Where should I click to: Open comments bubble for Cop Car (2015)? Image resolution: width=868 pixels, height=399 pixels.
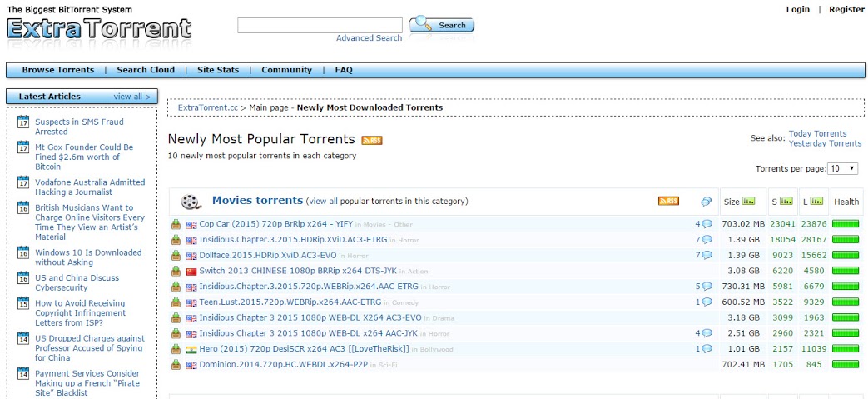click(707, 224)
